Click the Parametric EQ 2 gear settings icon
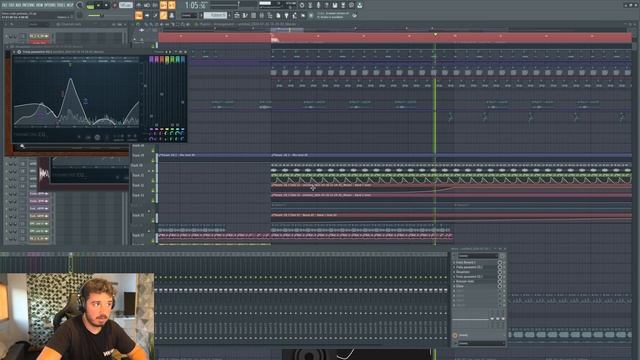Screen dimensions: 640x360 [19, 52]
